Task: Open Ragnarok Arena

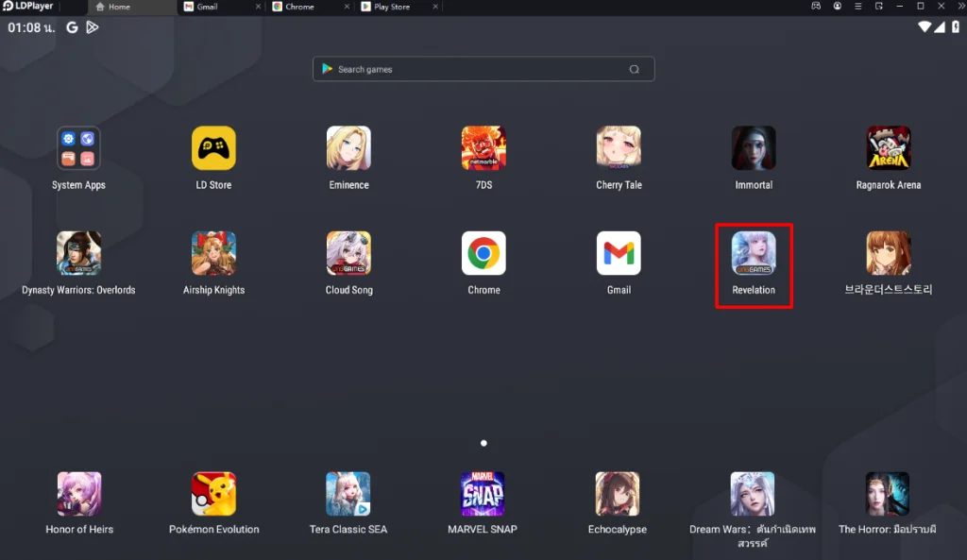Action: 889,148
